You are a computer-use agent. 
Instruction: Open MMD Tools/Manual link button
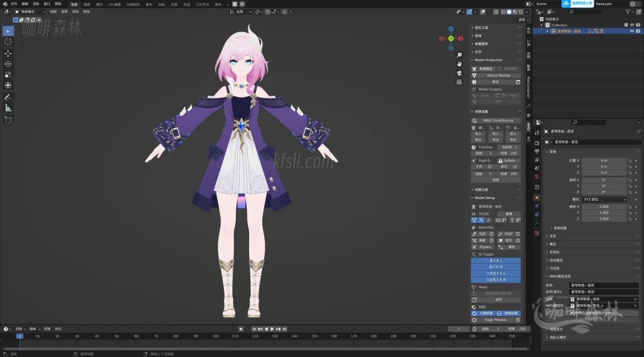[496, 120]
